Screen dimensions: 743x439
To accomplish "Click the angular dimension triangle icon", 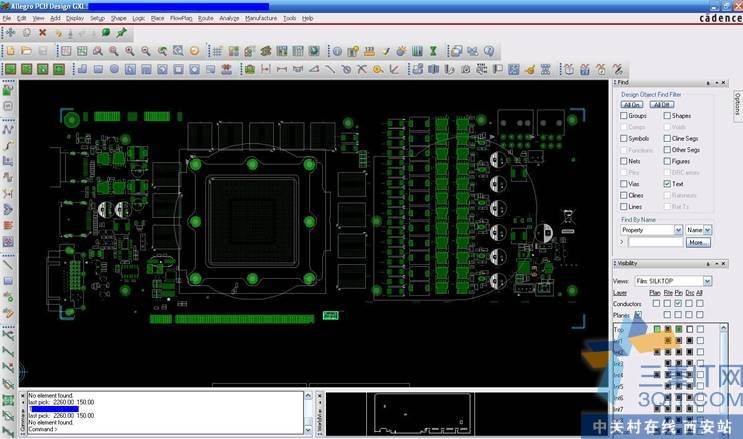I will [x=314, y=69].
